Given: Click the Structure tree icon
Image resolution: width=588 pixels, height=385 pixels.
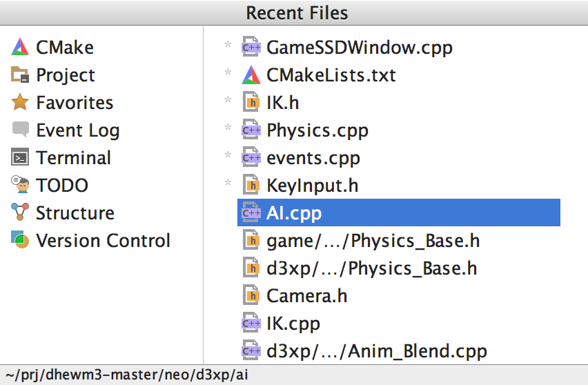Looking at the screenshot, I should click(x=20, y=213).
